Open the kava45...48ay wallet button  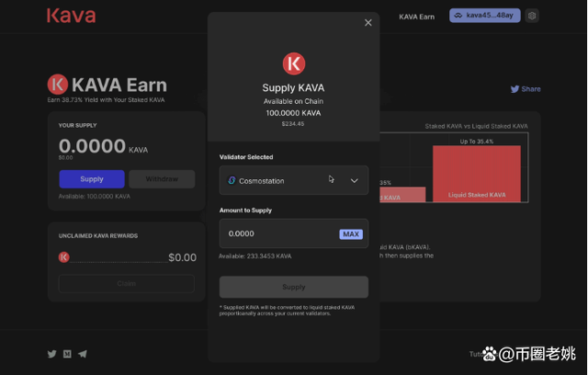(484, 16)
